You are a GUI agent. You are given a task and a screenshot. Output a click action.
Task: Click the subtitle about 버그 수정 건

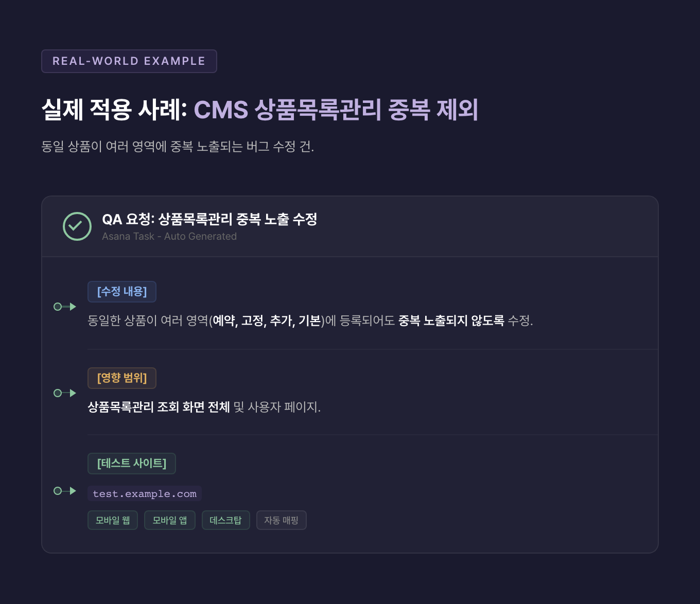click(178, 147)
